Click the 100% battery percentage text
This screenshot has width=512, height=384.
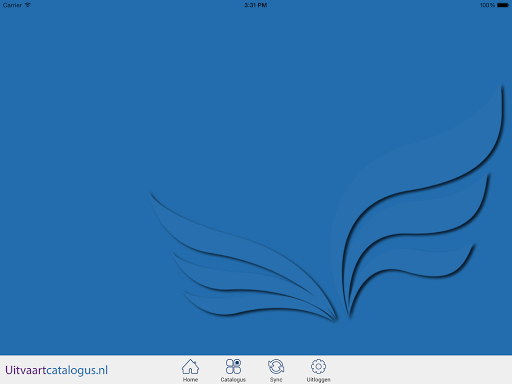click(487, 5)
